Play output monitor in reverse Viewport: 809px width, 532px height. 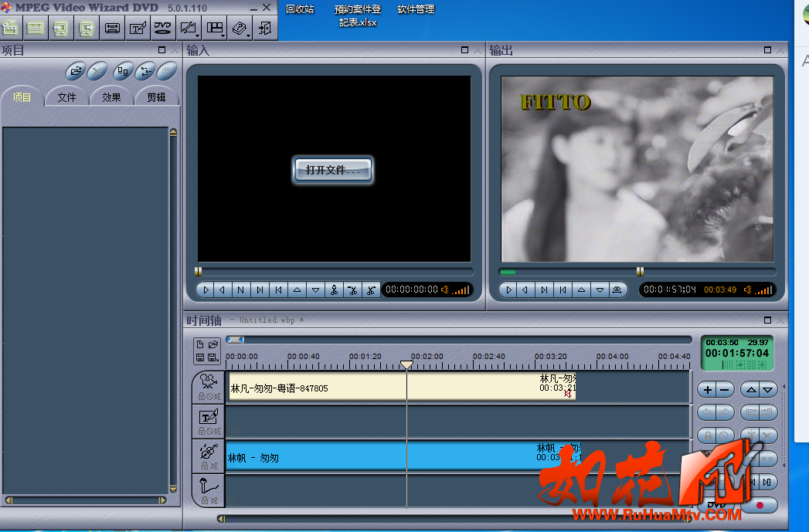pyautogui.click(x=525, y=290)
